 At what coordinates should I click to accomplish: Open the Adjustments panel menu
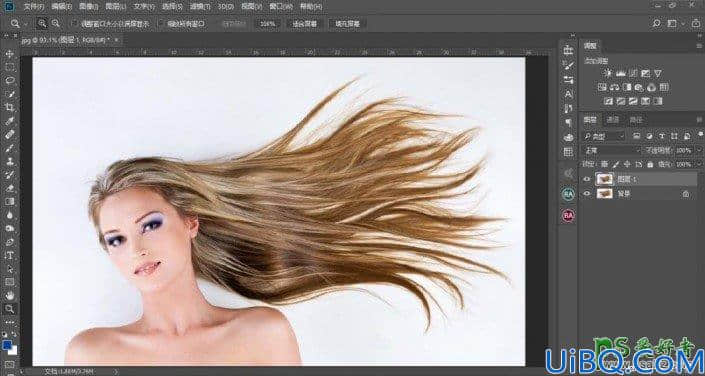click(x=700, y=46)
